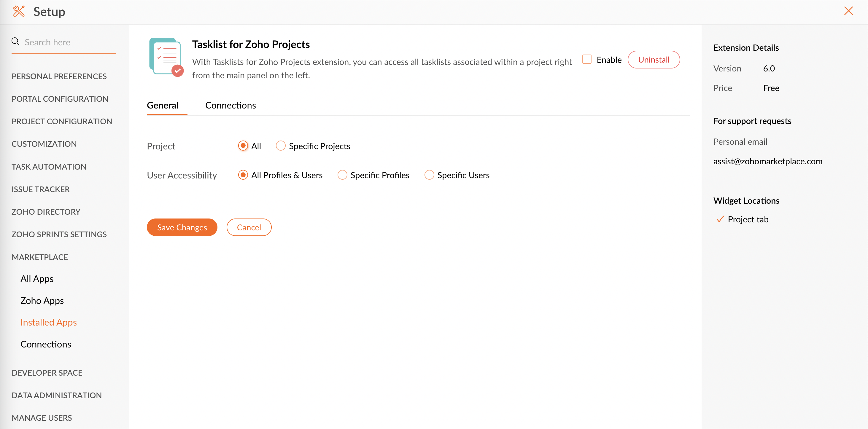
Task: Expand the Task Automation section
Action: [x=49, y=167]
